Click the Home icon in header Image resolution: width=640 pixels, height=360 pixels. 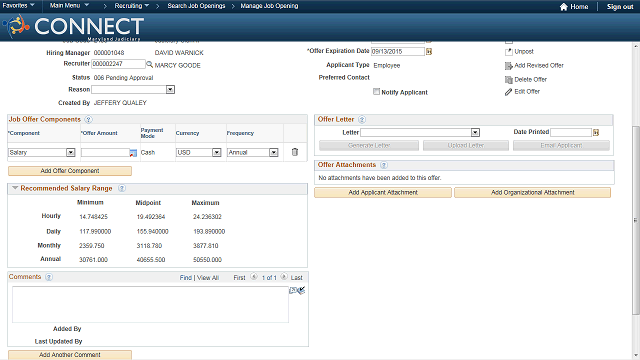tap(564, 7)
